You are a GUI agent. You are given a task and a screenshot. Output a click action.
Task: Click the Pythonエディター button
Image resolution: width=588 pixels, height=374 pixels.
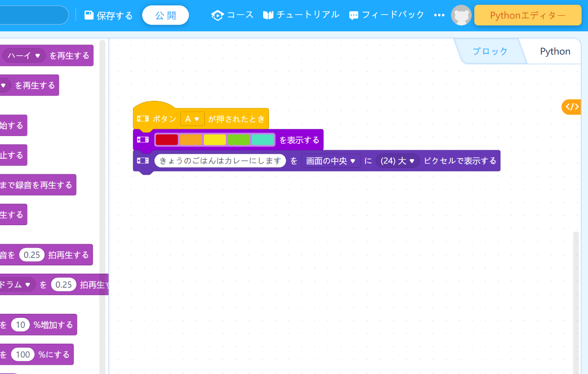(x=528, y=15)
